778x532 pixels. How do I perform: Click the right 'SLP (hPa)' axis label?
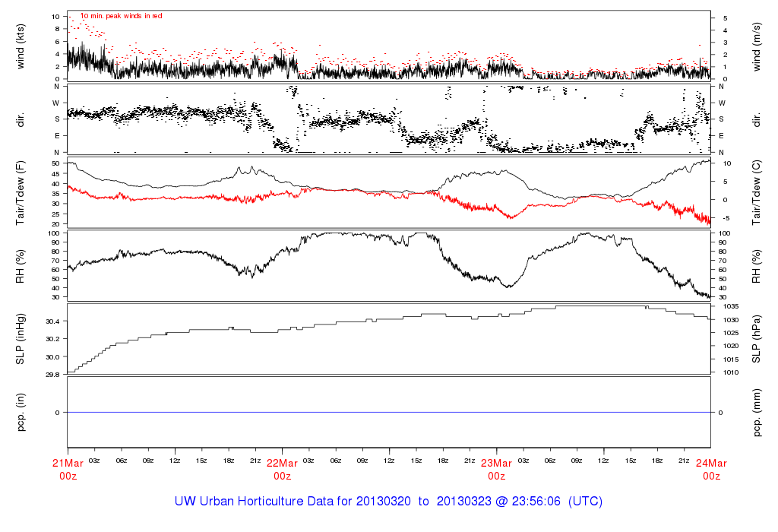[757, 339]
